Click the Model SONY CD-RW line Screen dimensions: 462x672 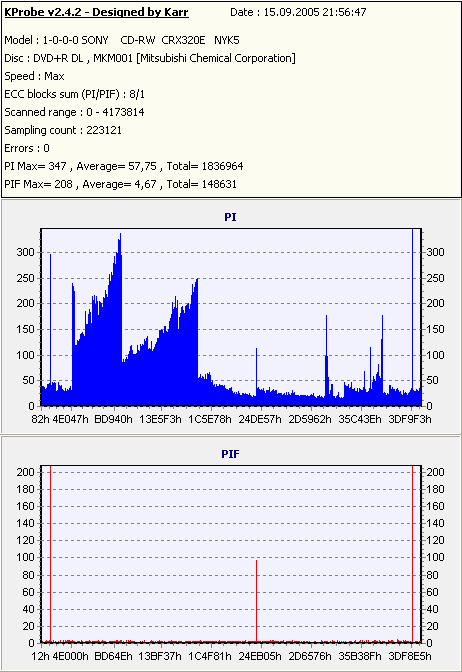pyautogui.click(x=122, y=40)
